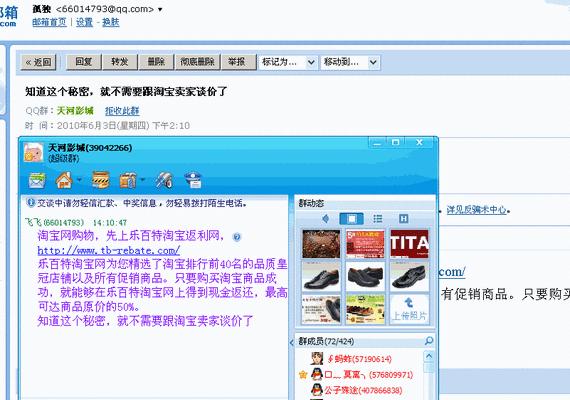Click the 返回 back button
This screenshot has width=570, height=400.
click(x=38, y=62)
